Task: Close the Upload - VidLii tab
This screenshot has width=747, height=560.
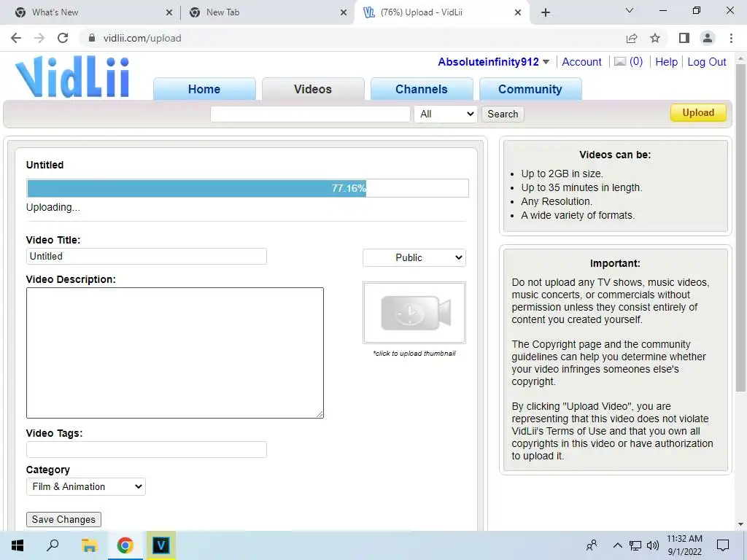Action: point(518,12)
